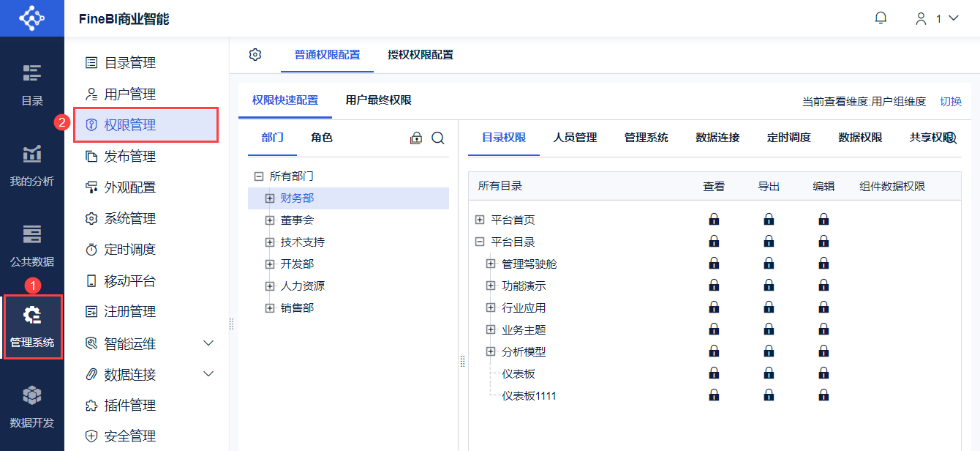Expand the 财务部 department node
Image resolution: width=980 pixels, height=451 pixels.
point(270,198)
